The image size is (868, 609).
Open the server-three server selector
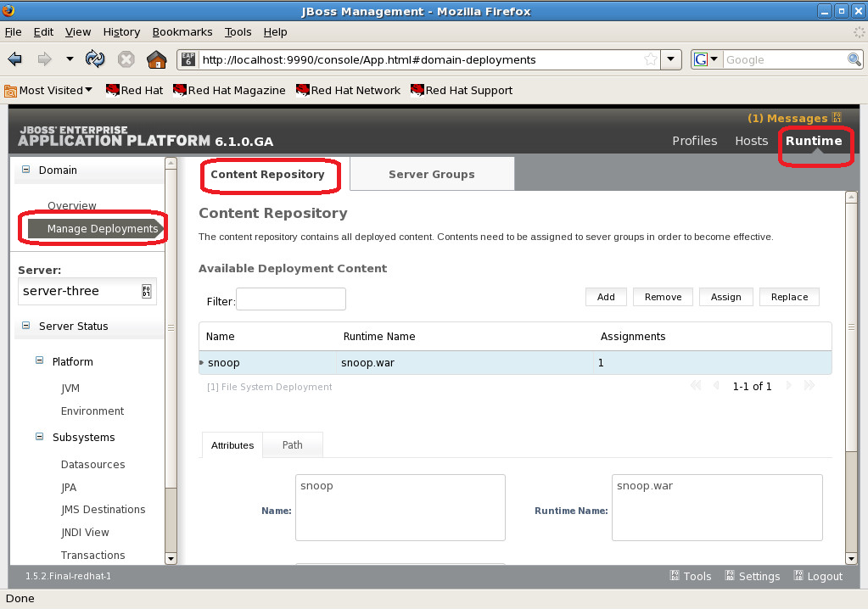click(87, 291)
